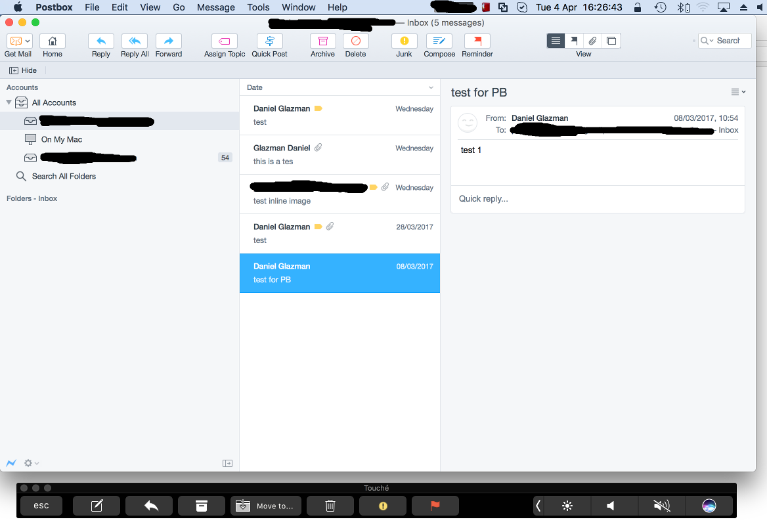Select the Quick Post icon
Screen dimensions: 767x532
269,41
